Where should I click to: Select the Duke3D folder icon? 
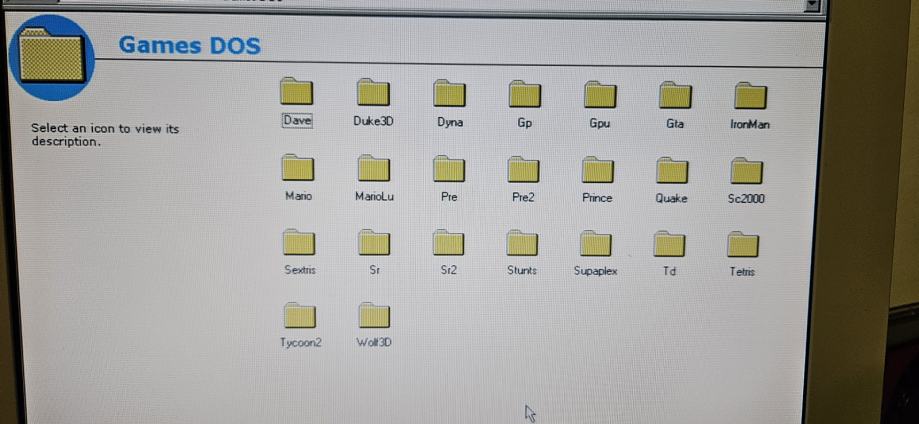[x=373, y=93]
